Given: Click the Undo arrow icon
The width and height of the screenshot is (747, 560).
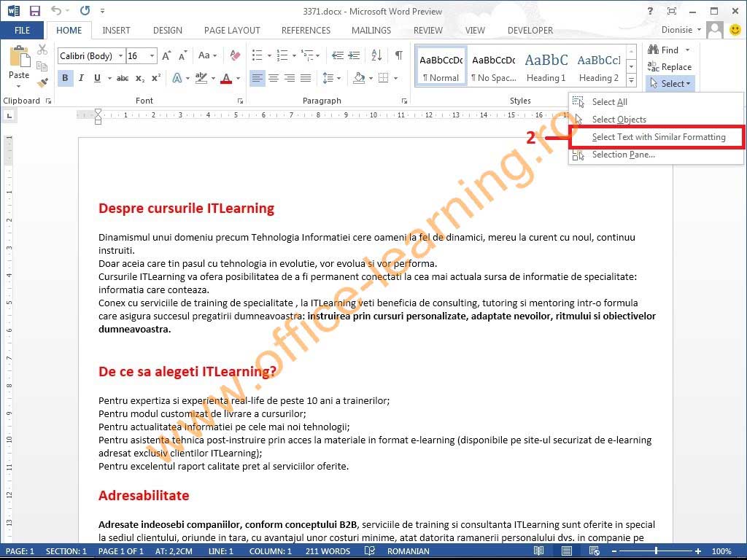Looking at the screenshot, I should pos(56,10).
